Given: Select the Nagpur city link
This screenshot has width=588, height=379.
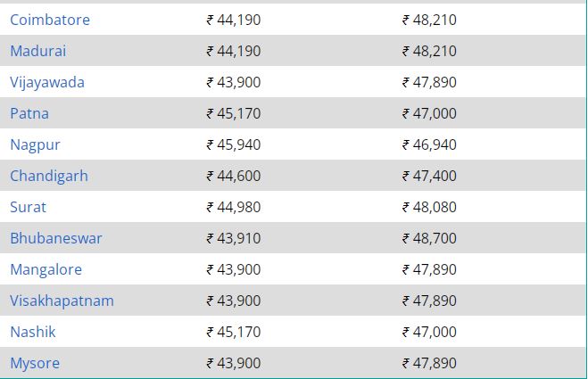Looking at the screenshot, I should point(35,145).
